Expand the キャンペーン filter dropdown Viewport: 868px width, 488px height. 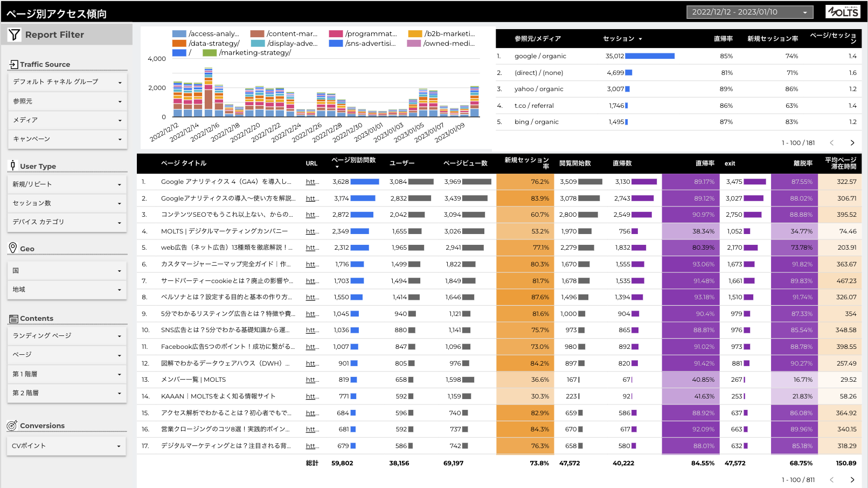click(x=67, y=139)
